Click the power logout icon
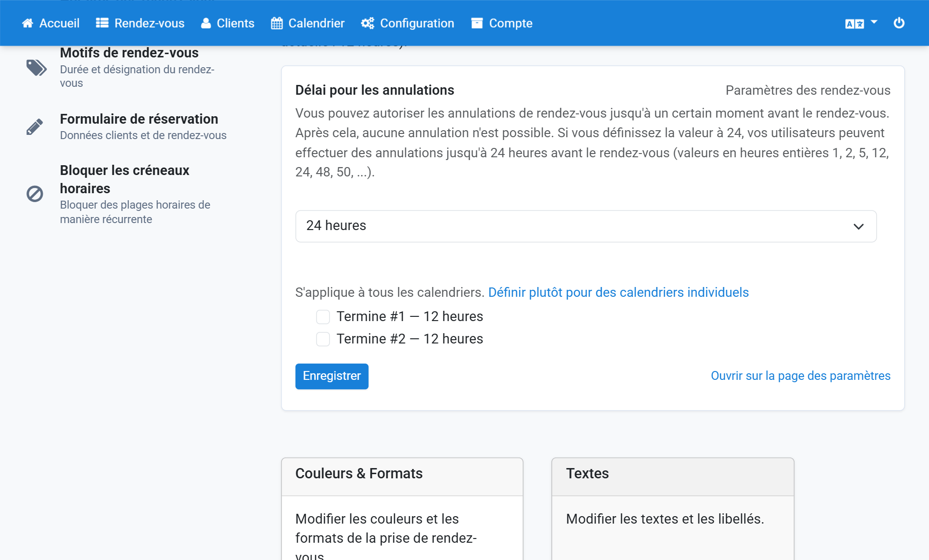This screenshot has height=560, width=929. pyautogui.click(x=899, y=23)
